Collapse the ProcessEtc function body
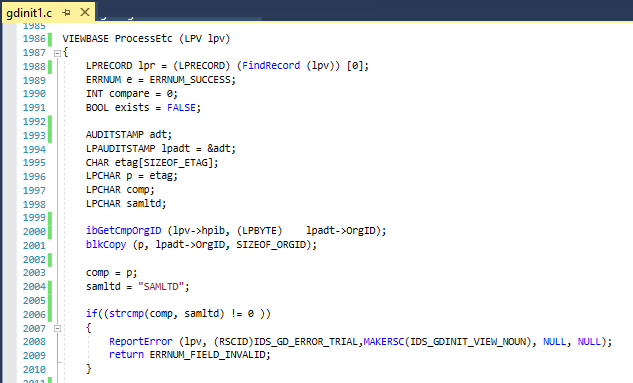633x383 pixels. click(x=57, y=53)
